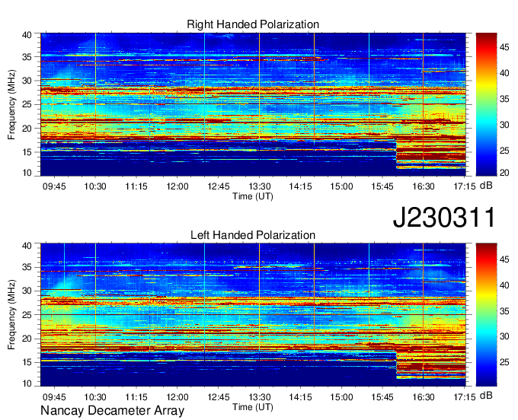The image size is (518, 420).
Task: Click the Left Handed plot's dB color scale bar
Action: (486, 315)
